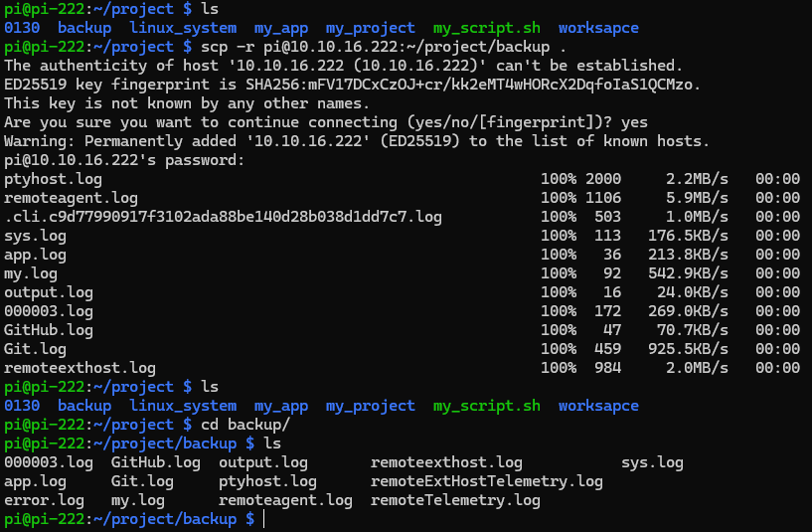Click the sys.log filename in final listing
This screenshot has height=532, width=812.
pos(652,462)
